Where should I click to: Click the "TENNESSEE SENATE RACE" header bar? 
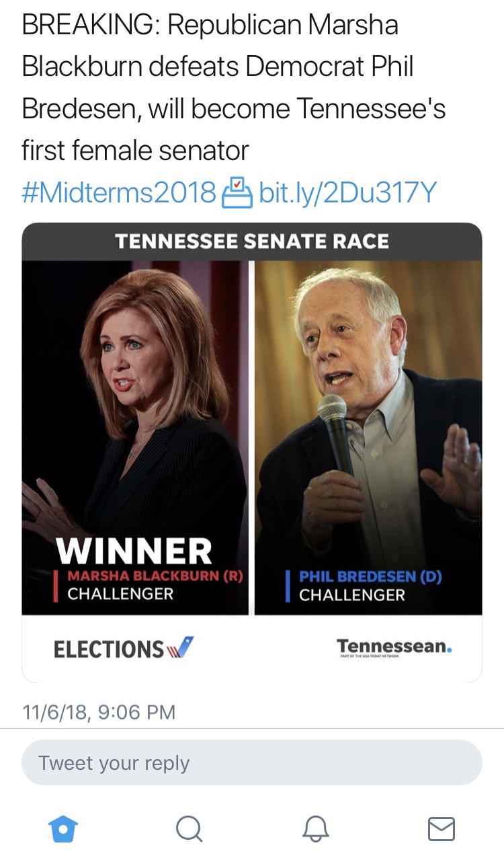tap(251, 241)
